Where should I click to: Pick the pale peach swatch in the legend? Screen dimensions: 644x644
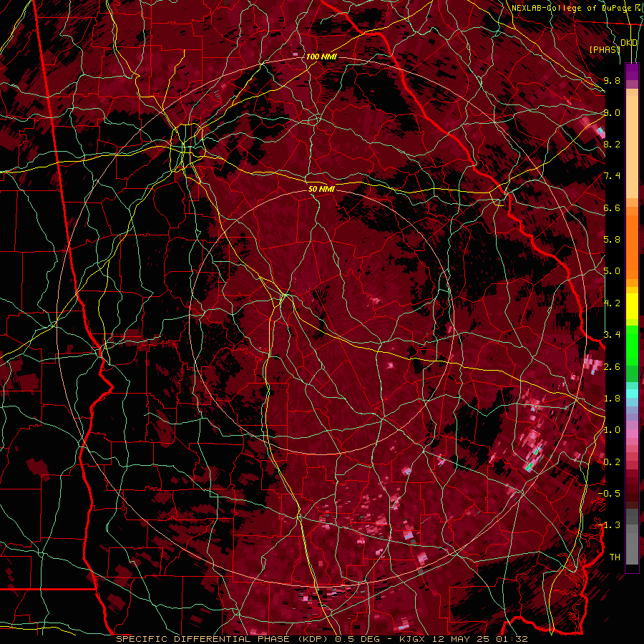[632, 148]
